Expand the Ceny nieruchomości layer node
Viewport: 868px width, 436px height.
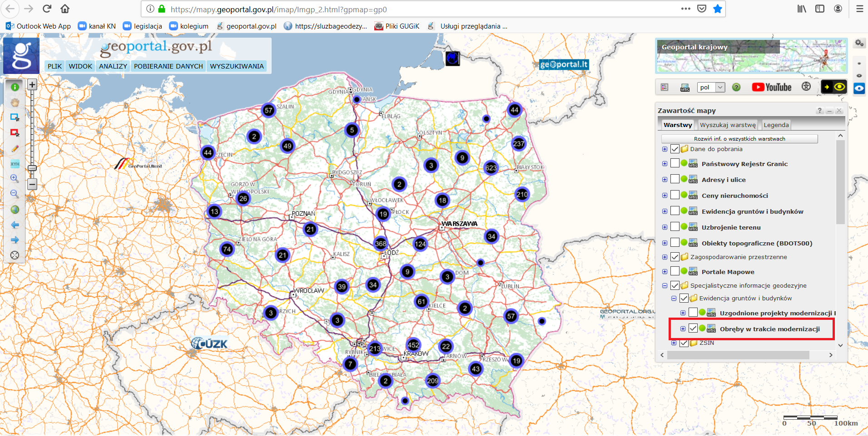(x=665, y=196)
